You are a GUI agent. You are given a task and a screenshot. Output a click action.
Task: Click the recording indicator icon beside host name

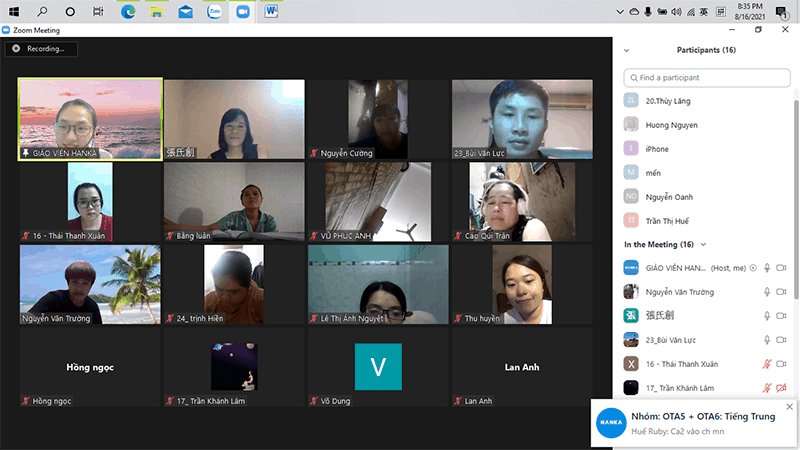tap(753, 268)
